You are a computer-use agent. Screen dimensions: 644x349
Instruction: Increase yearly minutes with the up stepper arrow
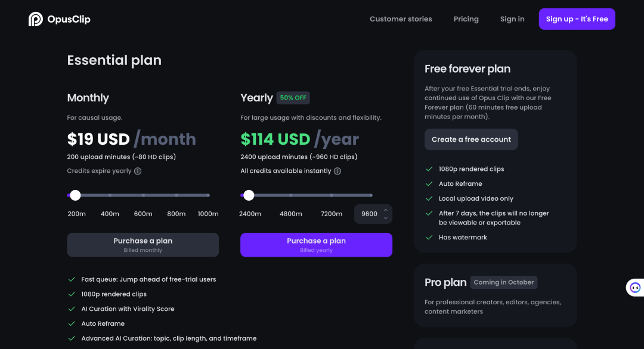[x=386, y=210]
